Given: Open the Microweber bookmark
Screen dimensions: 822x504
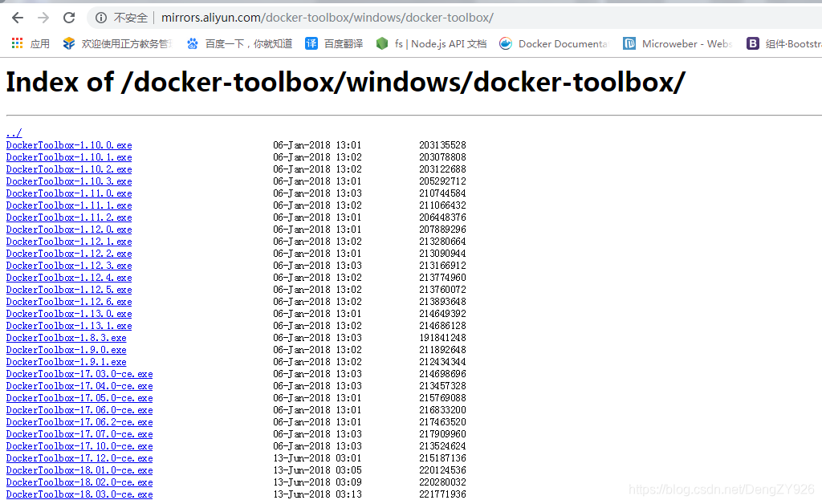Looking at the screenshot, I should [x=678, y=43].
